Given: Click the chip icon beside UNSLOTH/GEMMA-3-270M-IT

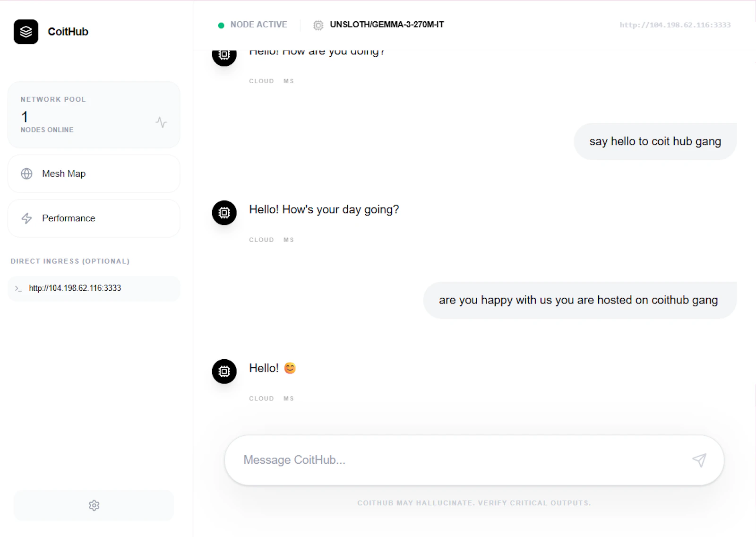Looking at the screenshot, I should 318,25.
